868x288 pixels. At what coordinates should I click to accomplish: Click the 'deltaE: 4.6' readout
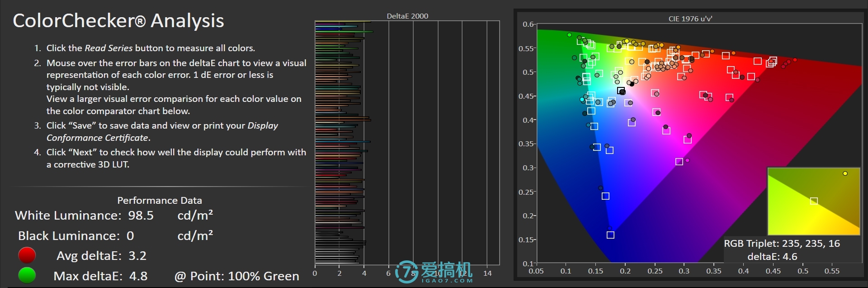772,256
